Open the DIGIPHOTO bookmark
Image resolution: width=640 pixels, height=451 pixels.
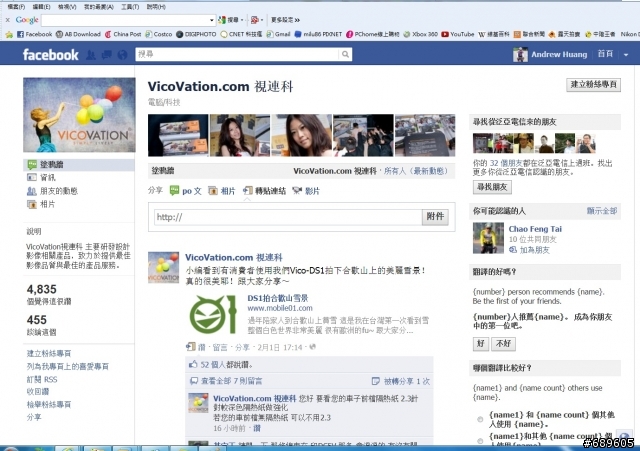point(196,34)
